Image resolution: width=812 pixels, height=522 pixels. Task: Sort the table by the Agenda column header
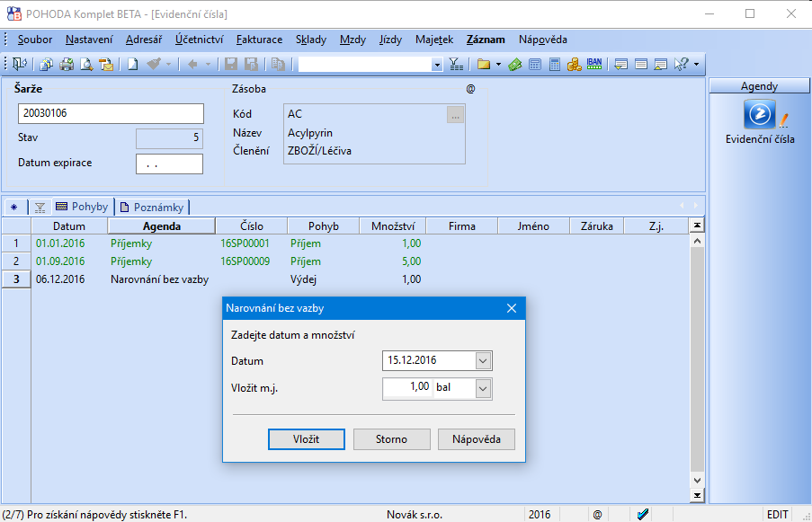[162, 226]
